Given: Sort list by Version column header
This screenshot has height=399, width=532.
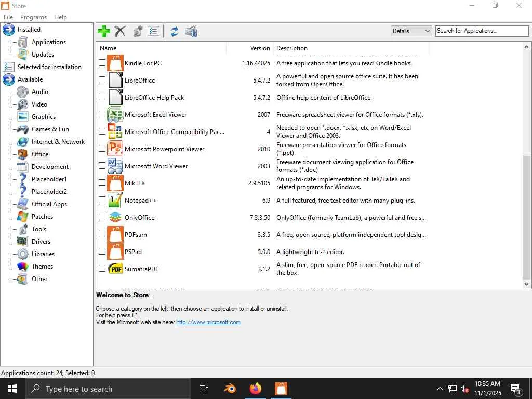Looking at the screenshot, I should coord(250,48).
